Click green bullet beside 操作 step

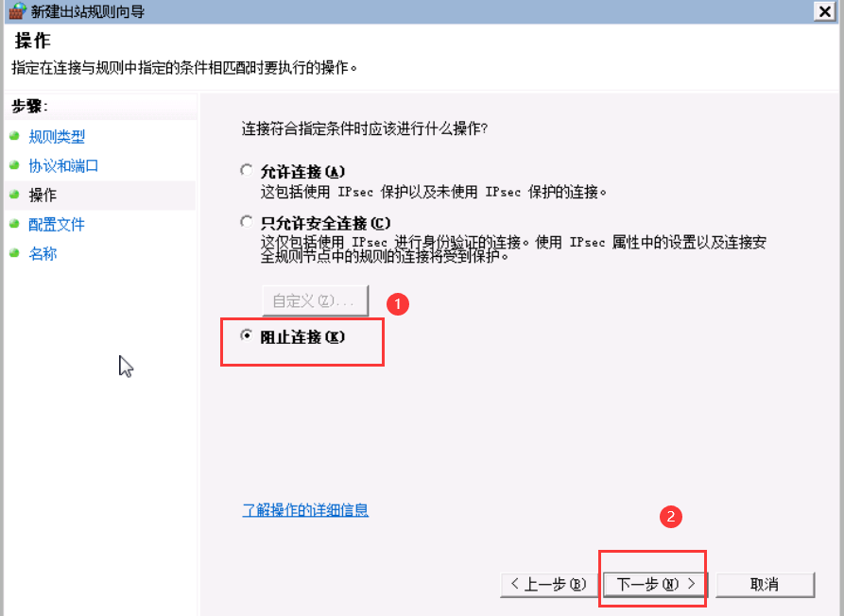click(x=14, y=195)
